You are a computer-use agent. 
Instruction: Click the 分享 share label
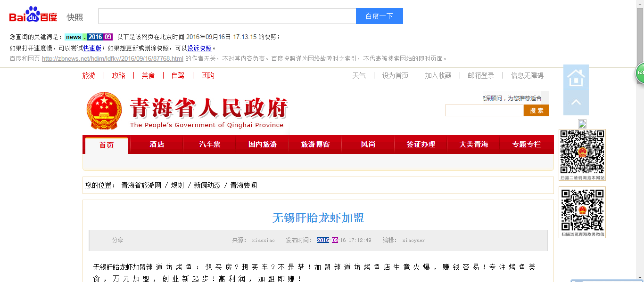tap(118, 240)
